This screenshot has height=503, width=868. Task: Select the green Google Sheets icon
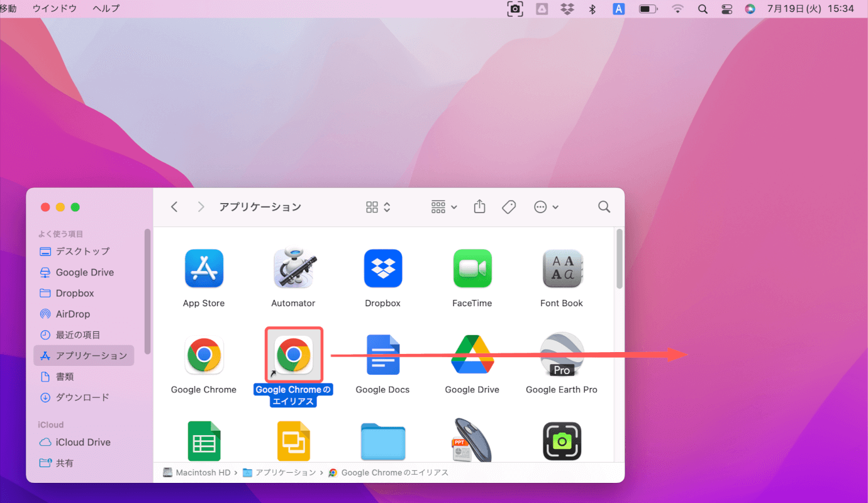point(204,441)
